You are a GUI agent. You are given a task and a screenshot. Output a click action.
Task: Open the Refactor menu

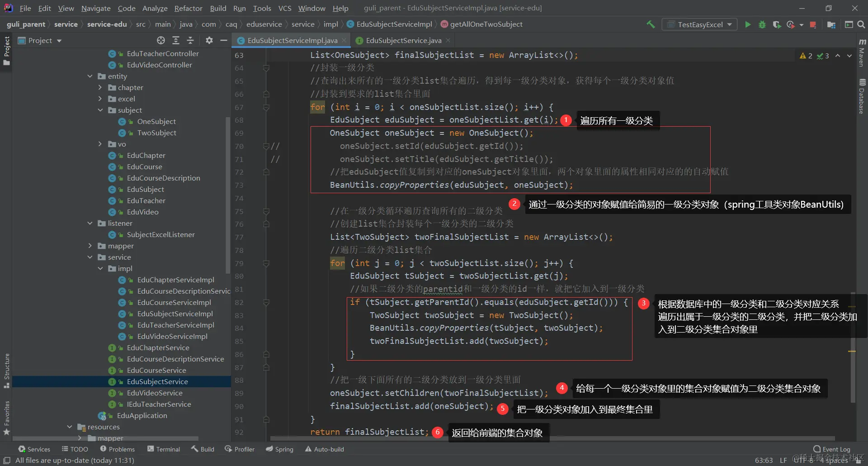189,8
